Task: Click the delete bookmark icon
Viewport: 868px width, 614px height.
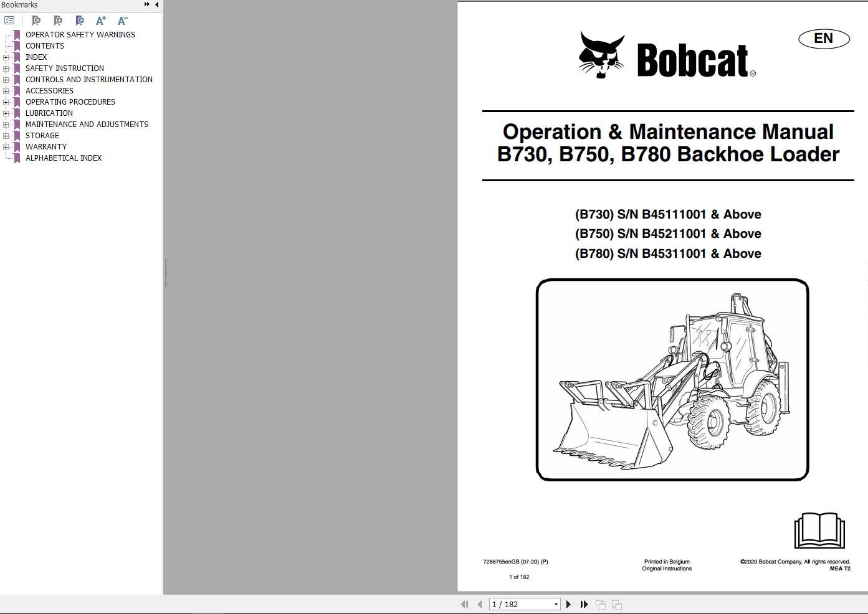Action: click(36, 21)
